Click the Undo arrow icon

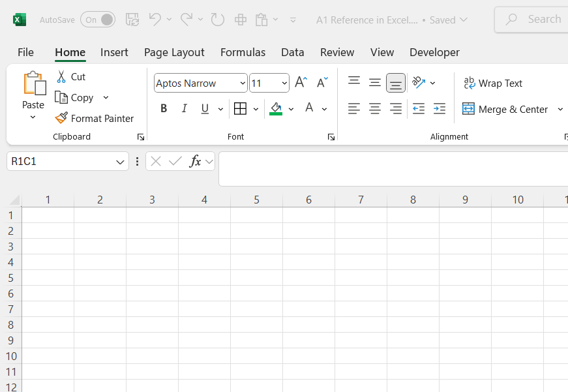click(x=155, y=20)
